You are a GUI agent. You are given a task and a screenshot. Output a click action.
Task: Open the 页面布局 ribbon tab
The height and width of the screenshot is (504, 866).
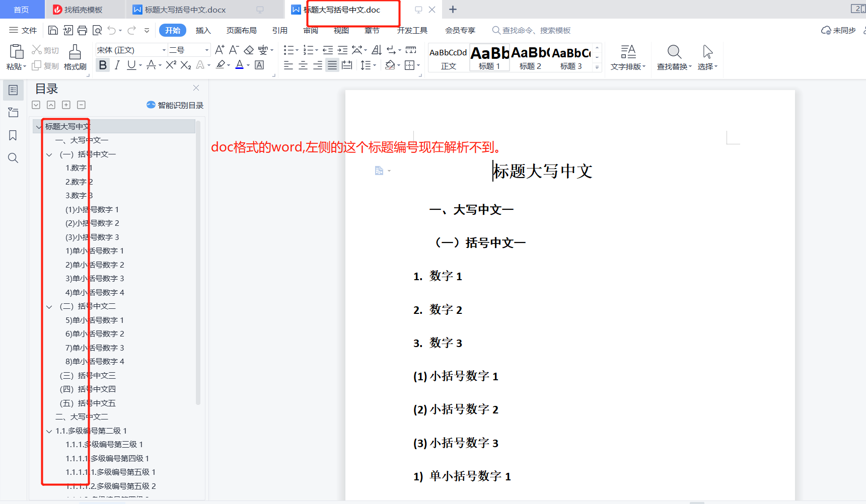[x=241, y=30]
